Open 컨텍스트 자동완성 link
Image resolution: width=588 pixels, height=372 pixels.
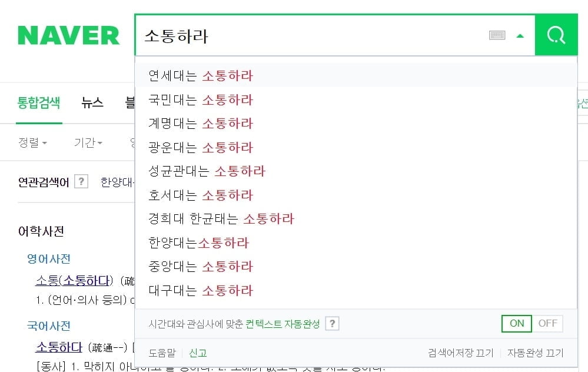[283, 324]
